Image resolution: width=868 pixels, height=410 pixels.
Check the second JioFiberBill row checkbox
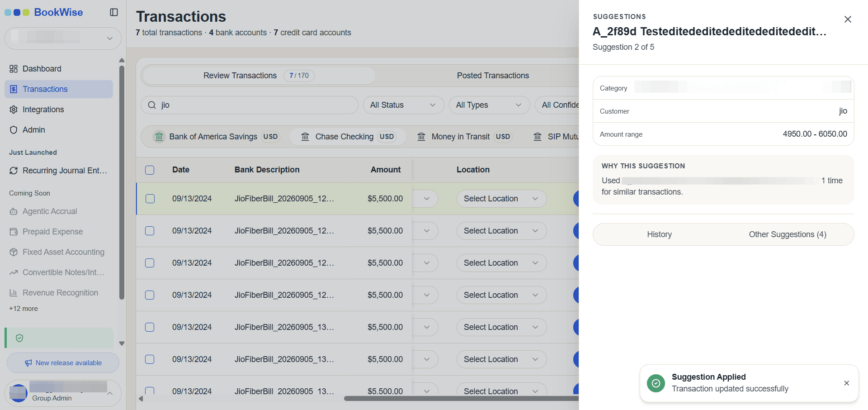150,231
